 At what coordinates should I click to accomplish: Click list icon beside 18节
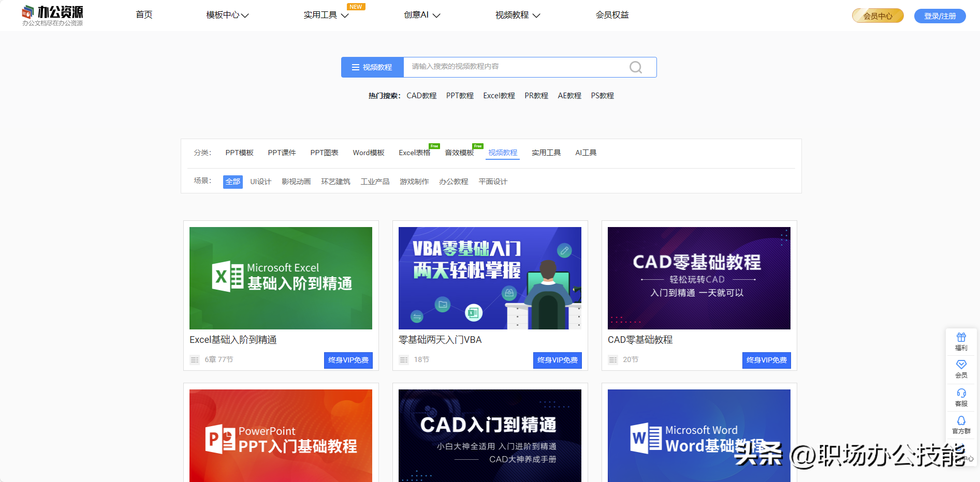[x=404, y=360]
